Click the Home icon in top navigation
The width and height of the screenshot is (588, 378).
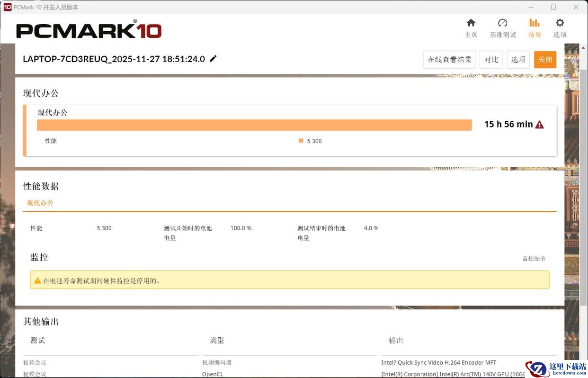point(471,23)
